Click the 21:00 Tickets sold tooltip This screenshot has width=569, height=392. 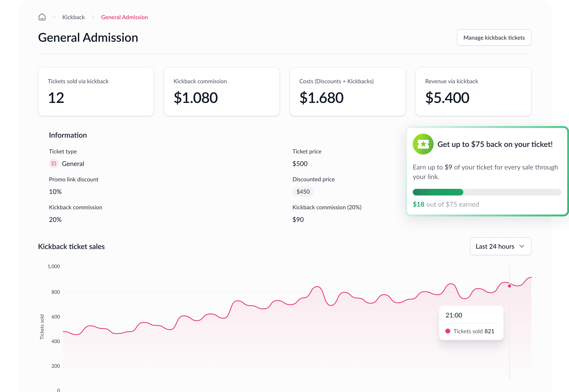(x=471, y=323)
